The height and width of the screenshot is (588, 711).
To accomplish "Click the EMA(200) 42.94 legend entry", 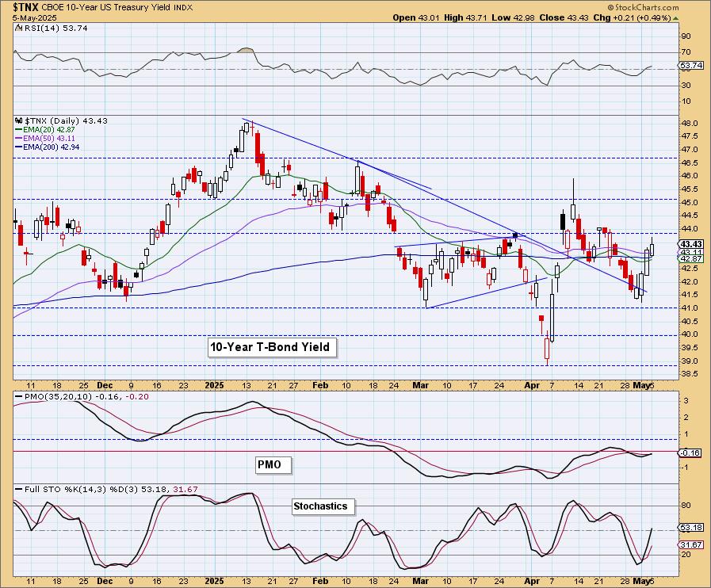I will point(48,147).
